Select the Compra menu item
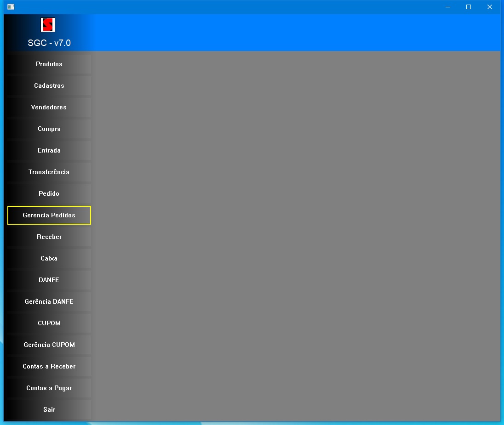This screenshot has width=504, height=425. (49, 129)
